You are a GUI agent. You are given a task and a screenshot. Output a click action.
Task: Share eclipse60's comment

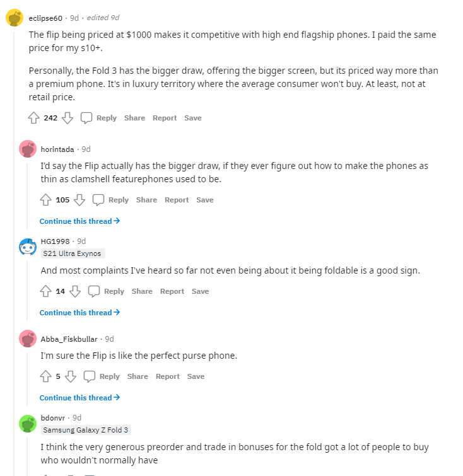point(134,118)
